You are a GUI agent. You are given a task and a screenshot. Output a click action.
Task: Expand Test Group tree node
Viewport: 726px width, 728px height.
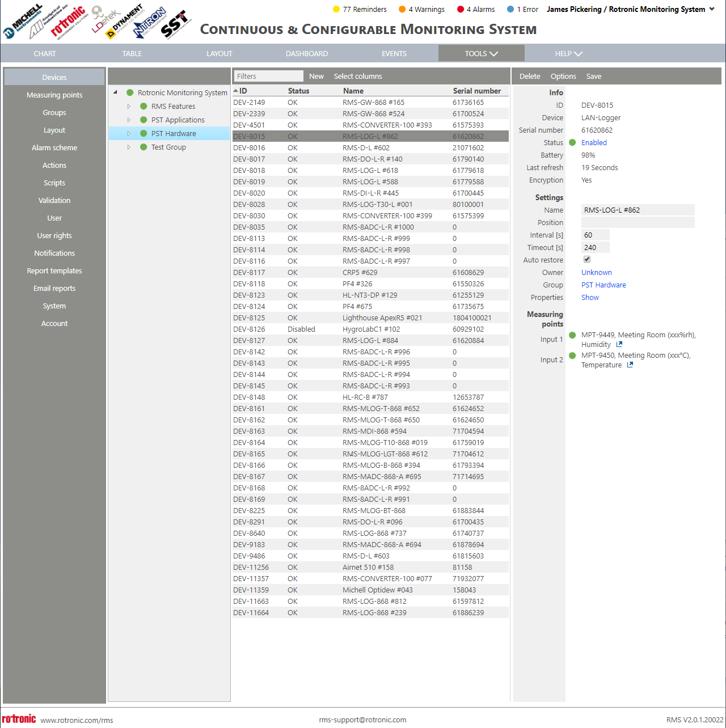coord(129,147)
